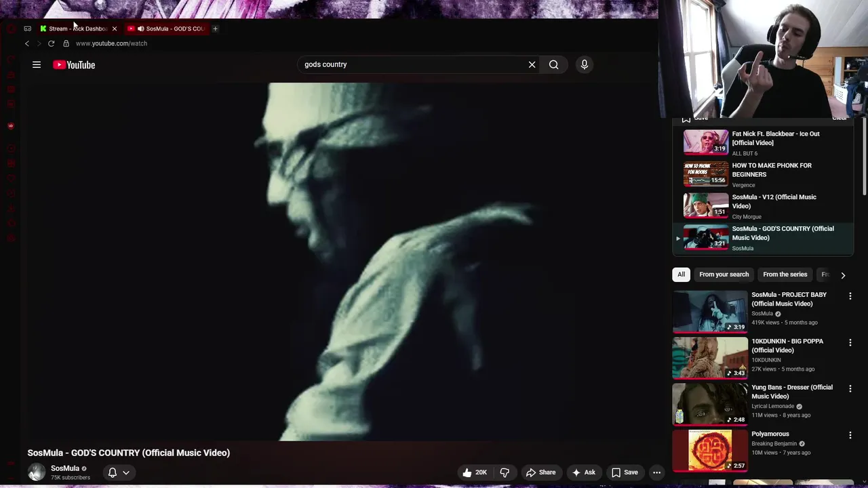Open options menu for Polyamorous video
868x488 pixels.
(x=850, y=435)
